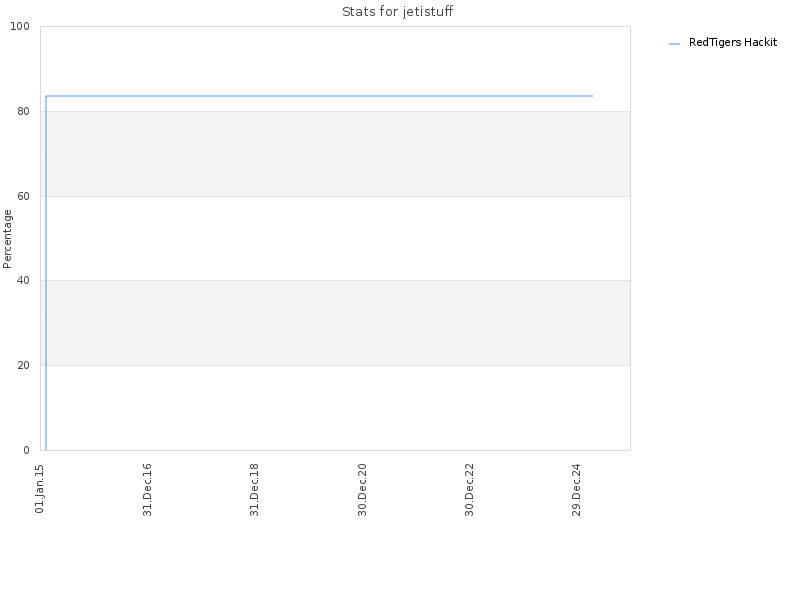Click the chart title Stats for jetistuff
Image resolution: width=800 pixels, height=600 pixels.
397,12
